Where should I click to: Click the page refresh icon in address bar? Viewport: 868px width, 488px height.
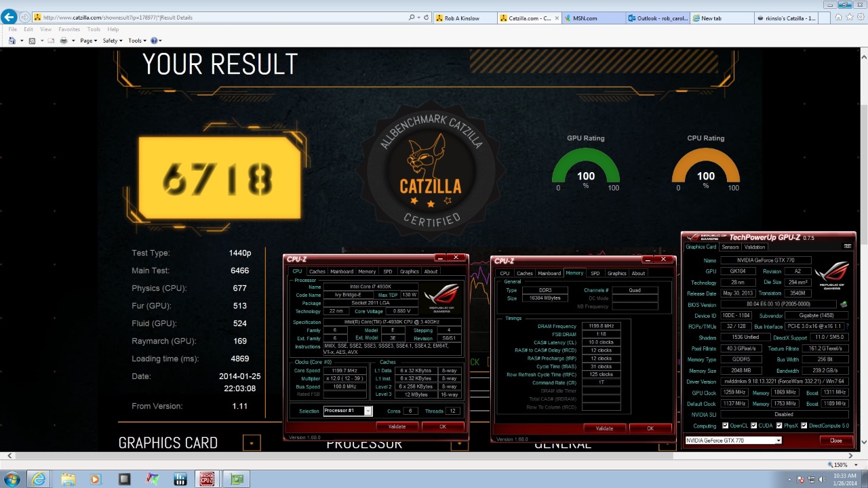(426, 18)
